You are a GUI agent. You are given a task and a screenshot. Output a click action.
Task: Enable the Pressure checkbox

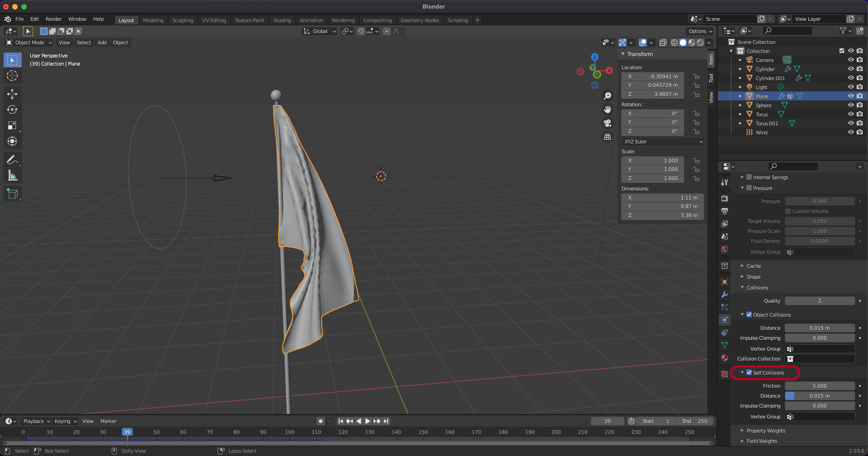coord(749,188)
